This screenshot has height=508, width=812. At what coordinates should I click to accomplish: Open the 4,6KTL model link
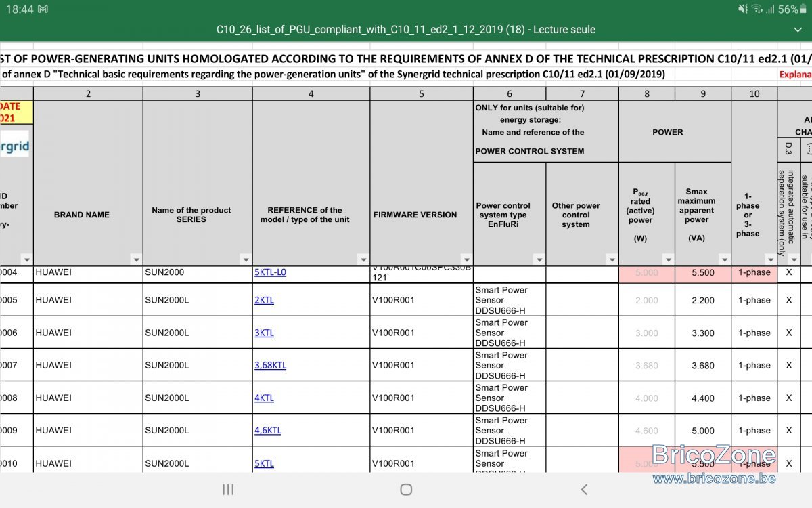(268, 430)
